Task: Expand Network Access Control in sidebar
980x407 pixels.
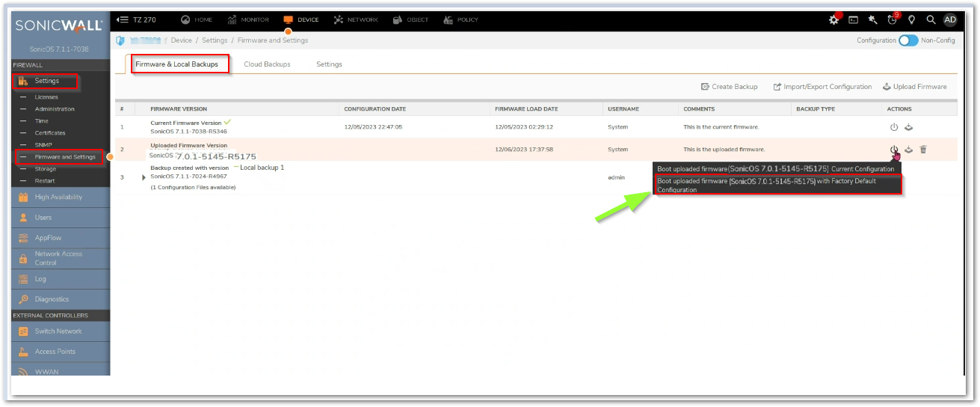Action: (58, 258)
